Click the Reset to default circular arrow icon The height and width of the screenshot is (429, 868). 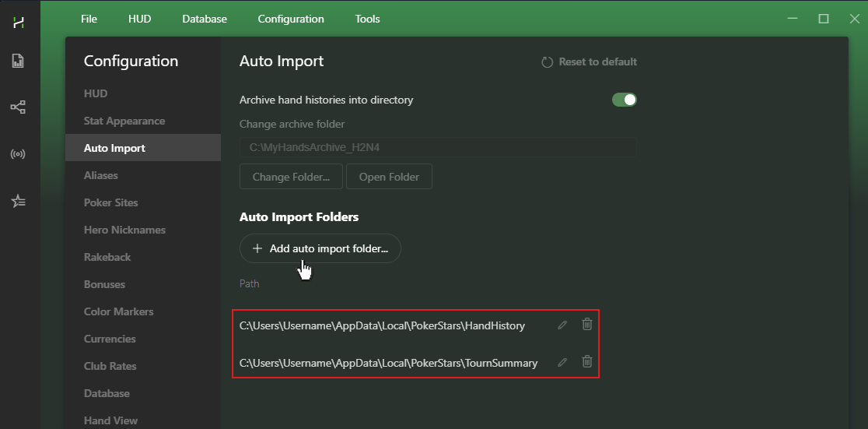547,62
